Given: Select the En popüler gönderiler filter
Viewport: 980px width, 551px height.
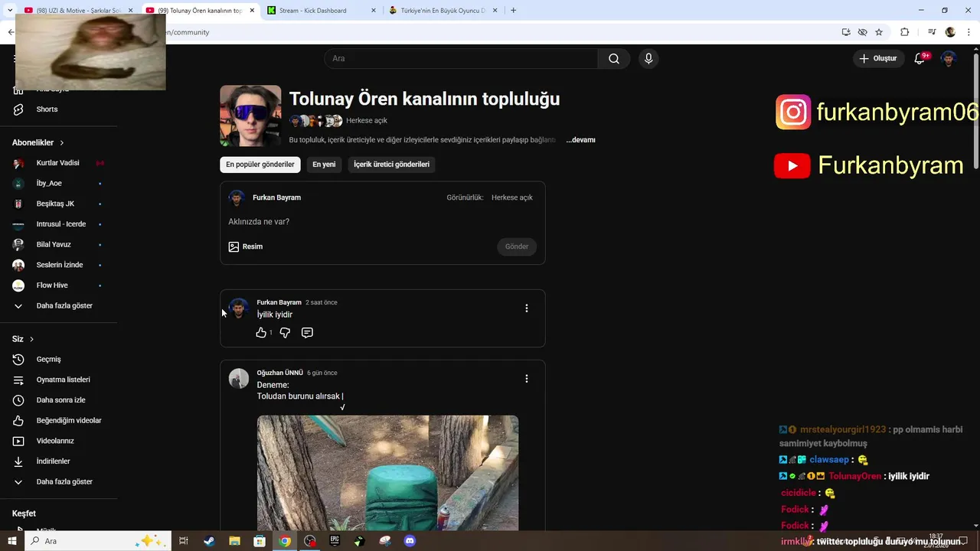Looking at the screenshot, I should (x=260, y=165).
